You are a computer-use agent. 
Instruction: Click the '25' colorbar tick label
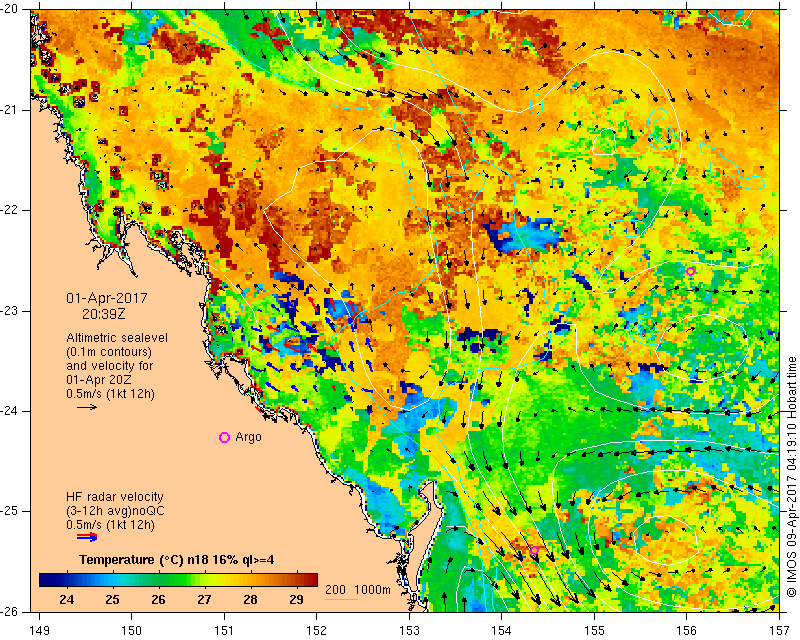coord(112,599)
